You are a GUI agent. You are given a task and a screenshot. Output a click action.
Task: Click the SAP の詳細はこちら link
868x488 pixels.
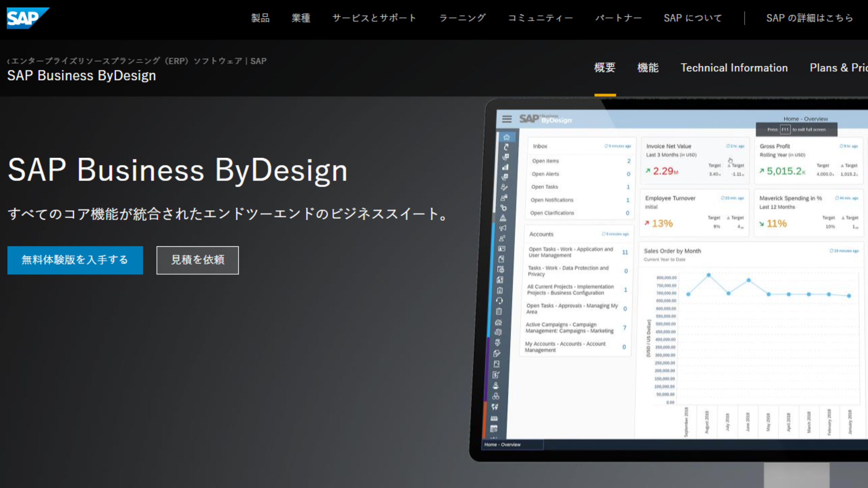[x=810, y=18]
